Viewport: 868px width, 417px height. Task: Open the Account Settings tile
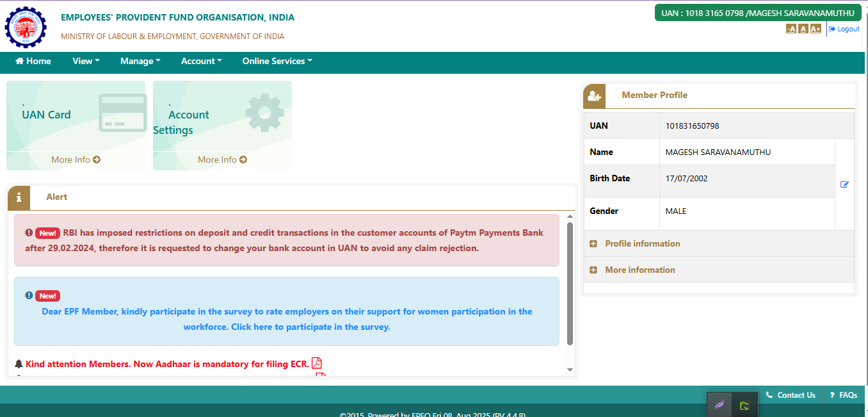point(222,125)
